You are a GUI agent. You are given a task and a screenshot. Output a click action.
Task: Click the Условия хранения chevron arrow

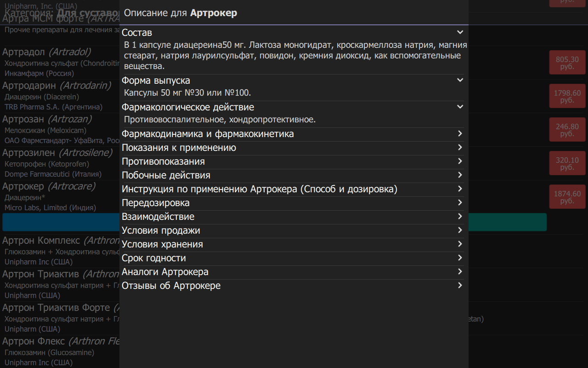pyautogui.click(x=459, y=244)
